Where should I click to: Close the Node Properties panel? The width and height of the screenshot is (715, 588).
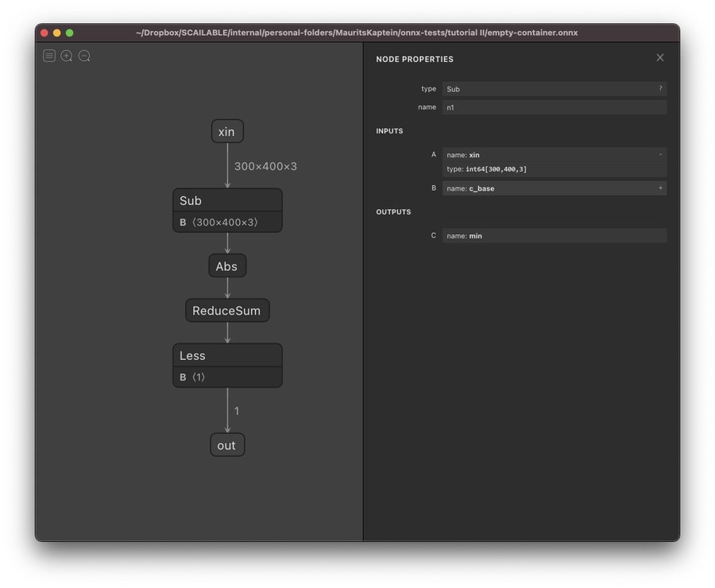pyautogui.click(x=659, y=58)
